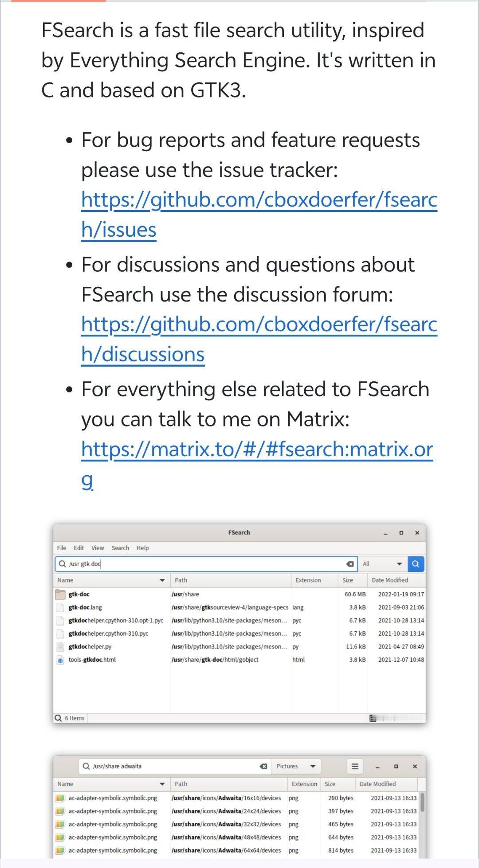This screenshot has height=868, width=479.
Task: Sort by Size column in first window
Action: coord(353,580)
